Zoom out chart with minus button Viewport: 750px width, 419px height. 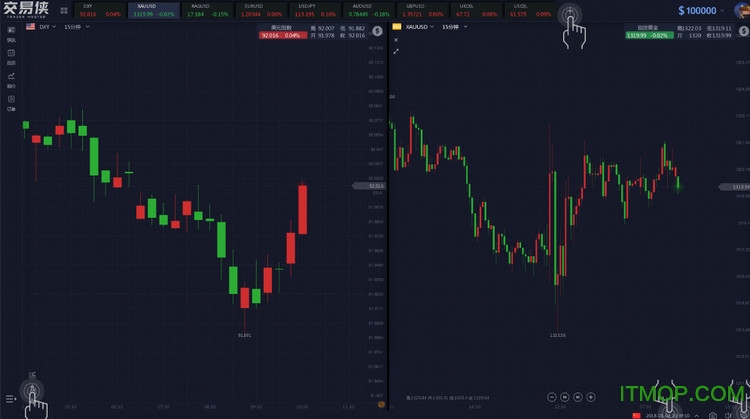pos(550,397)
